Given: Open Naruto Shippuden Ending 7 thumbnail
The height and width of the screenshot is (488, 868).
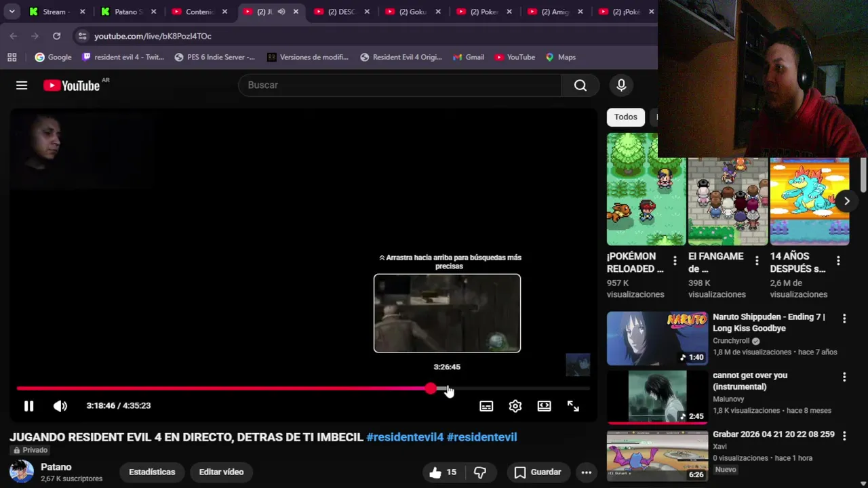Looking at the screenshot, I should pos(657,338).
